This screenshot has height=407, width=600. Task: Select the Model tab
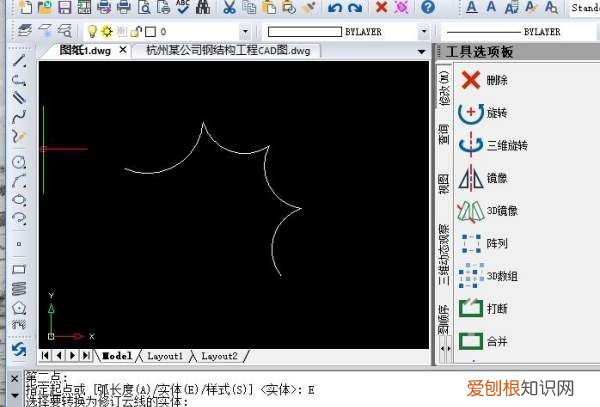pos(117,356)
